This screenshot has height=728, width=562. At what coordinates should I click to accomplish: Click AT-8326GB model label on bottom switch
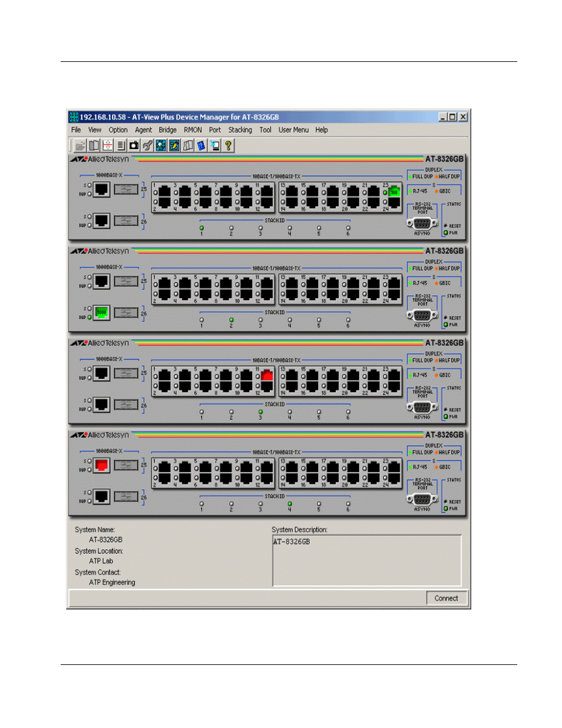pyautogui.click(x=444, y=435)
